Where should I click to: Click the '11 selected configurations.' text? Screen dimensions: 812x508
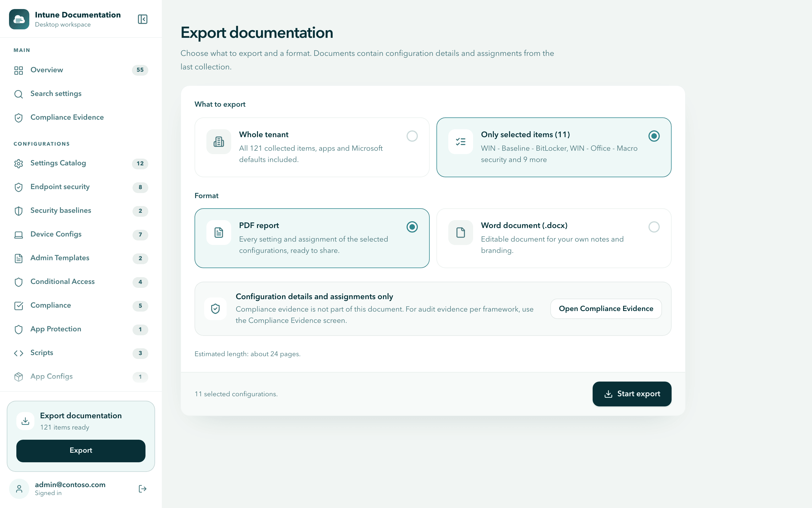pos(236,394)
